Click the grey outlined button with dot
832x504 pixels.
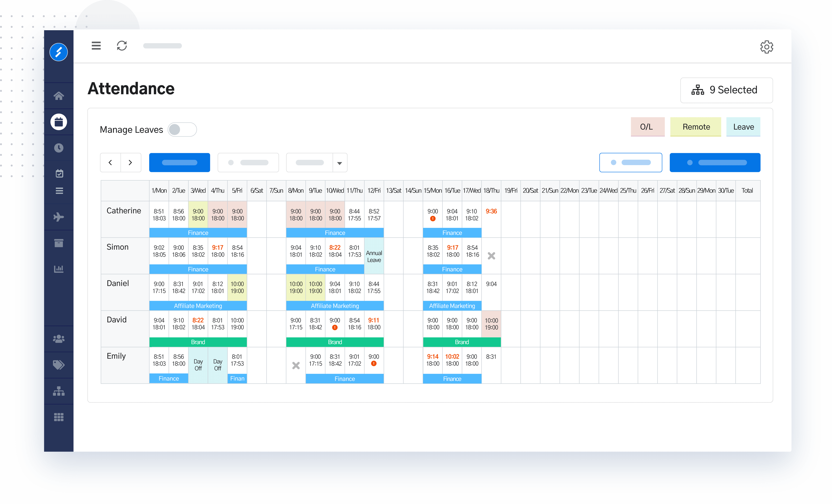coord(248,163)
